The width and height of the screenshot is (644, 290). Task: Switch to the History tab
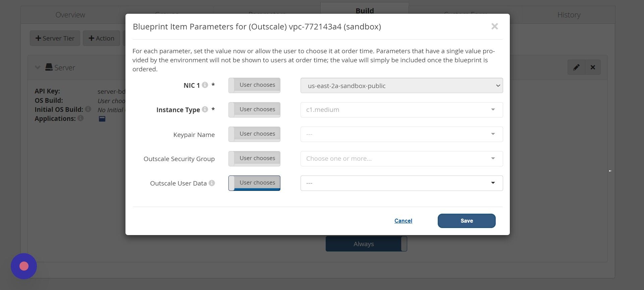tap(569, 15)
